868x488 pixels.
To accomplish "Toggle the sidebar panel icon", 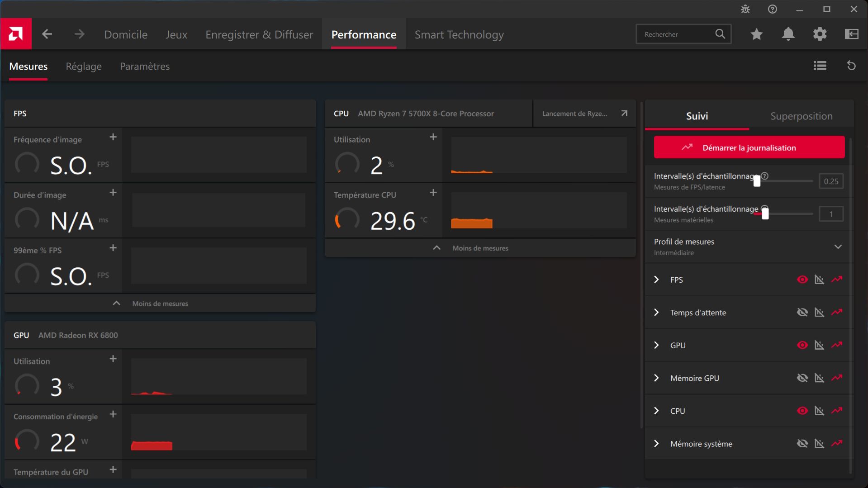I will pos(852,34).
